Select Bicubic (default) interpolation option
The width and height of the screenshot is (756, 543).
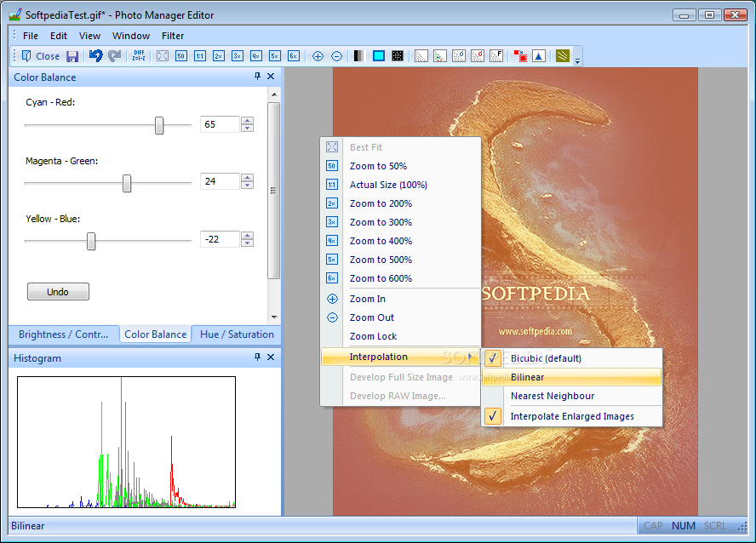point(546,358)
